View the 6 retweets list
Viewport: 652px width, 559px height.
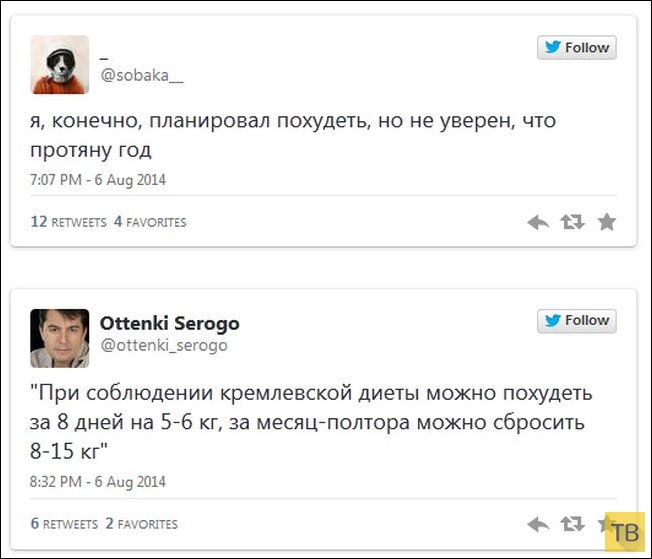[64, 523]
